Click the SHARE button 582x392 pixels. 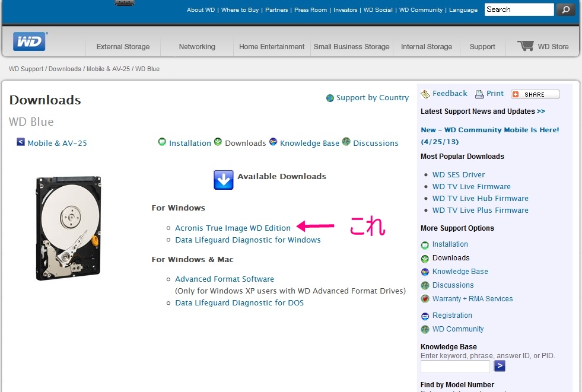click(535, 94)
